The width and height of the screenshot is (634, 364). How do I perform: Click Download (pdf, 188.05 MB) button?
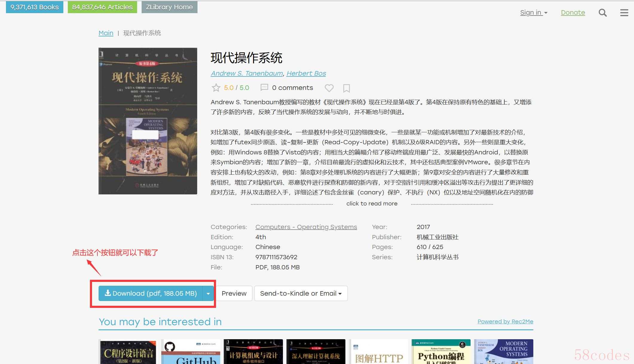pyautogui.click(x=151, y=293)
